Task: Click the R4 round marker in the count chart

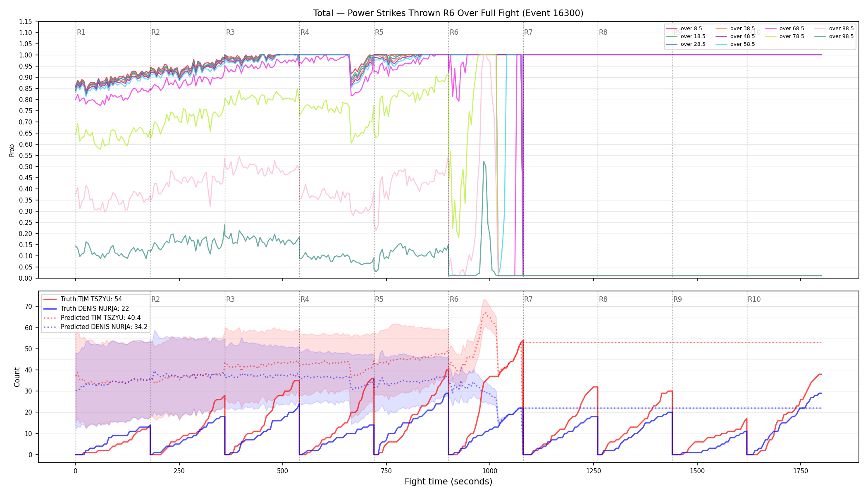Action: [x=305, y=299]
